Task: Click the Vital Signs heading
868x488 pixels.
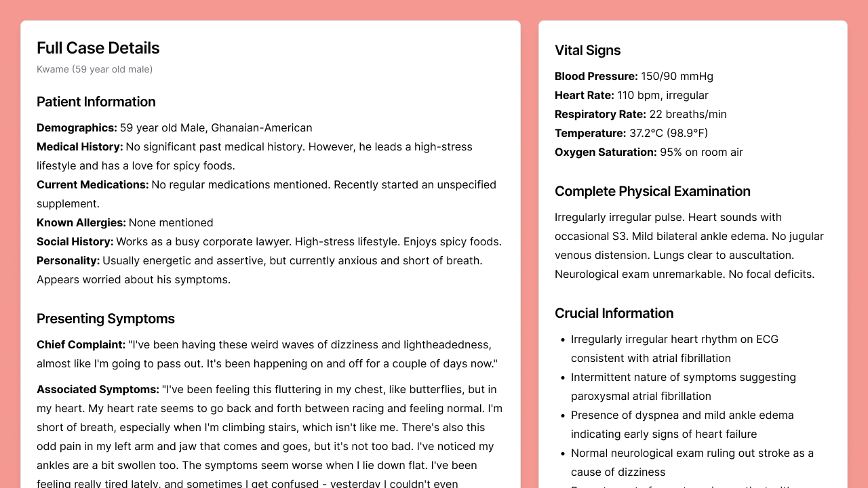Action: [587, 50]
